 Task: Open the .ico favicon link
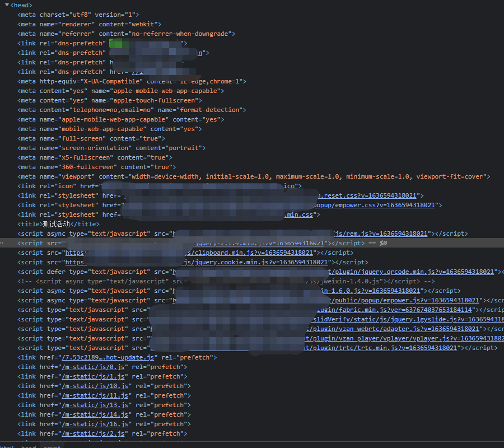pos(289,186)
